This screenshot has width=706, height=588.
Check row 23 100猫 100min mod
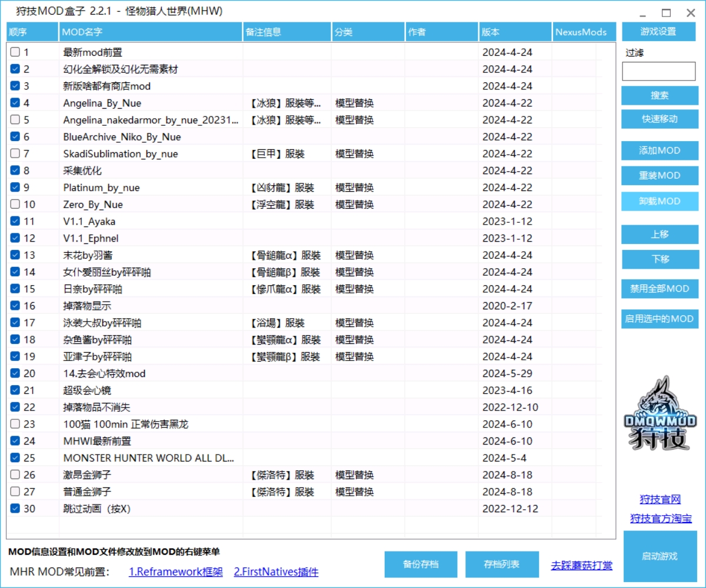pos(15,424)
